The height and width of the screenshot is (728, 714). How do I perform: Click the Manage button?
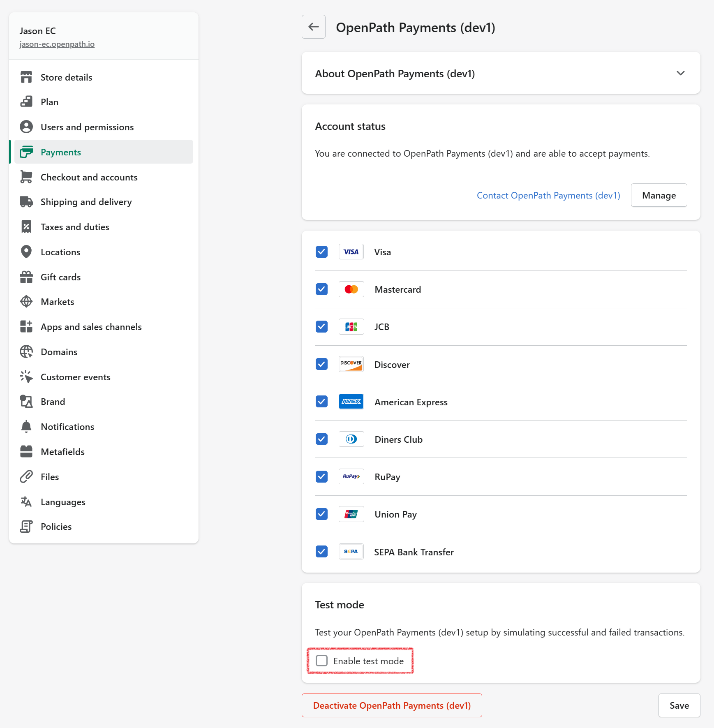659,195
